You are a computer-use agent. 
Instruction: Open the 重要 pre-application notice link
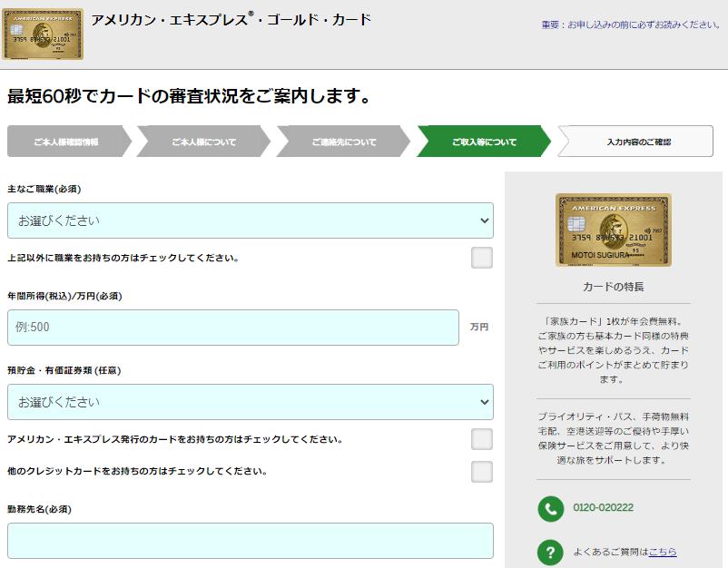(631, 24)
